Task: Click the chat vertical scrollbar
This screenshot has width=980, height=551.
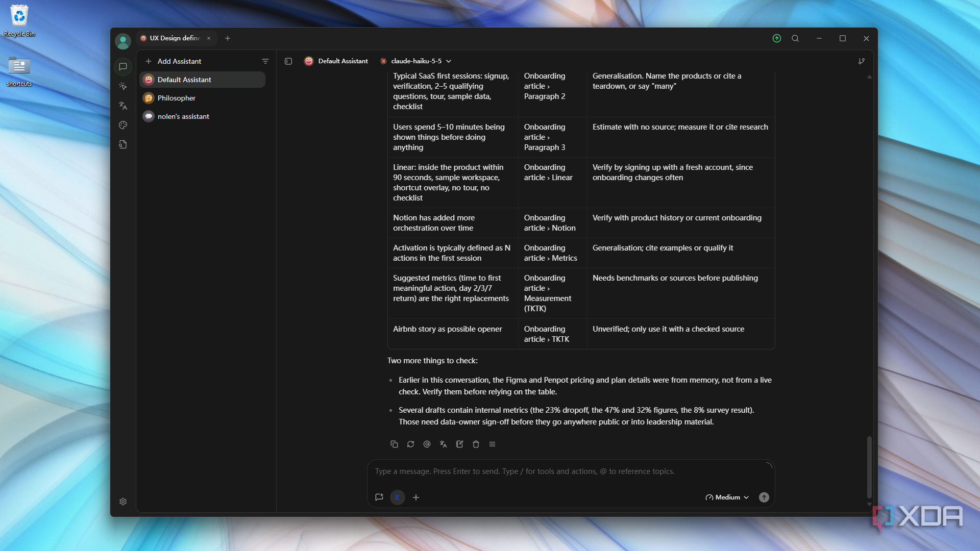Action: tap(869, 467)
